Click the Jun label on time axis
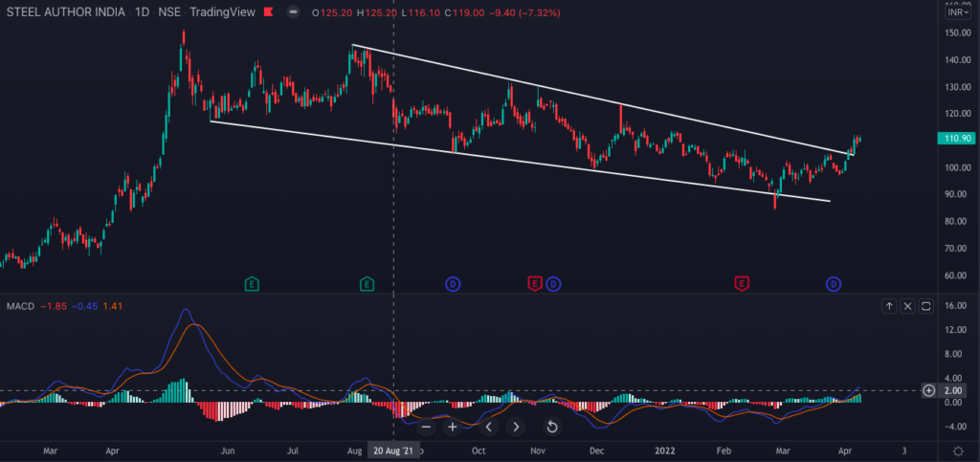 point(230,451)
